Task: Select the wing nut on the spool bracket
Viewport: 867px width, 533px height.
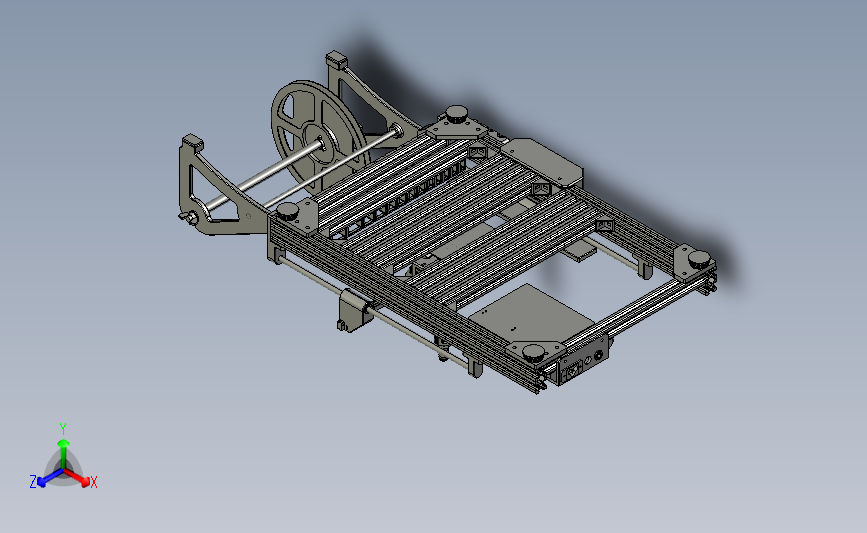Action: (x=189, y=218)
